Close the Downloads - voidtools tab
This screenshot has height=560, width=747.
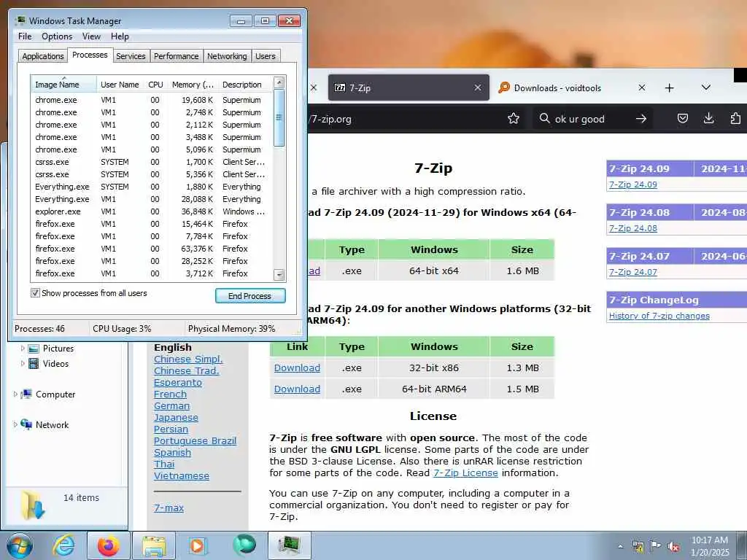click(642, 87)
